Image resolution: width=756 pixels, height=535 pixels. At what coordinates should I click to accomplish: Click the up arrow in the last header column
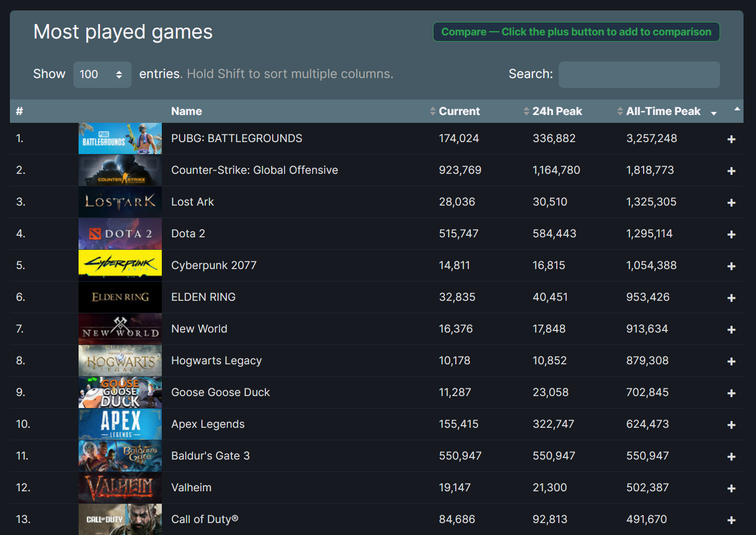coord(737,109)
